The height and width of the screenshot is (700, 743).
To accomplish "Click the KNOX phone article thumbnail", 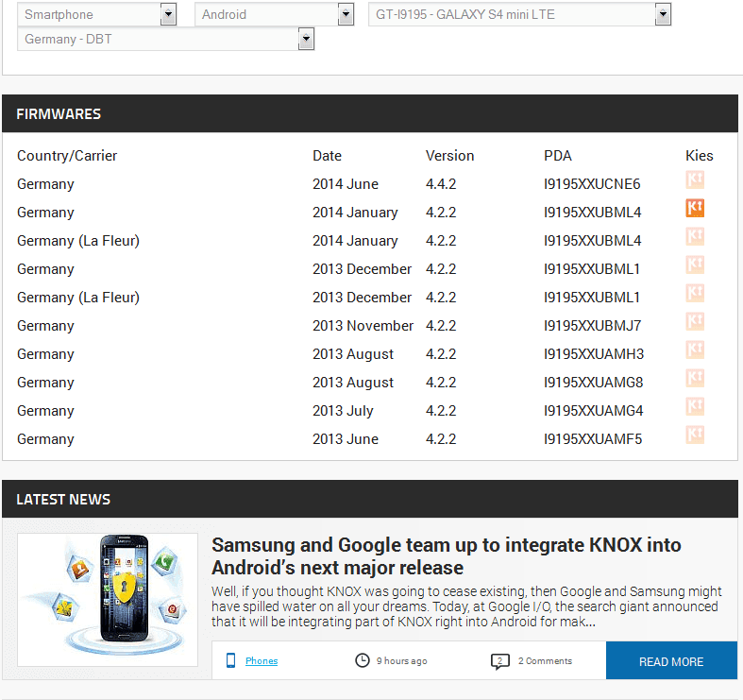I will point(108,600).
